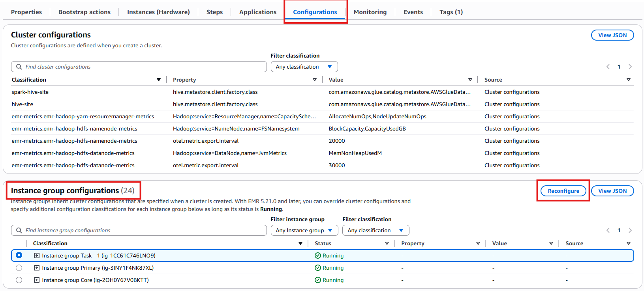
Task: Open cluster Any classification filter dropdown
Action: pyautogui.click(x=304, y=67)
